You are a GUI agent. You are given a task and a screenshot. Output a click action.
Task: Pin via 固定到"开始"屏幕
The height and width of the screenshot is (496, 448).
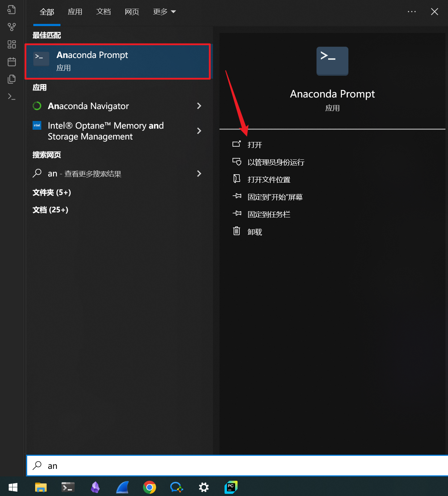click(275, 197)
